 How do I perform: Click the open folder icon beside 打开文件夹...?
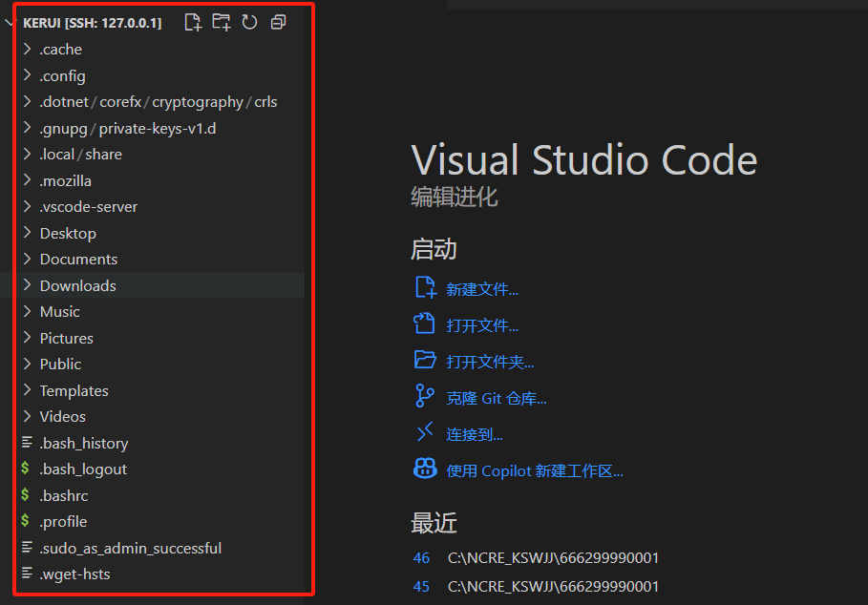point(425,360)
